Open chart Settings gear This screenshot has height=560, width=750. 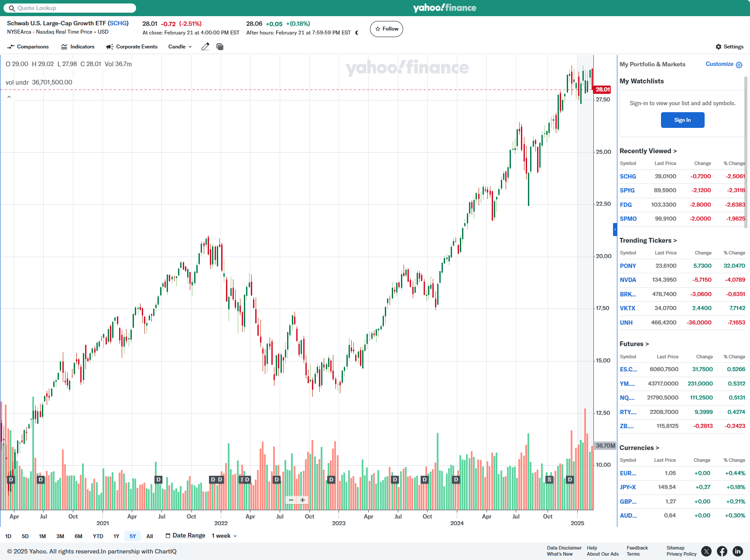click(x=729, y=47)
